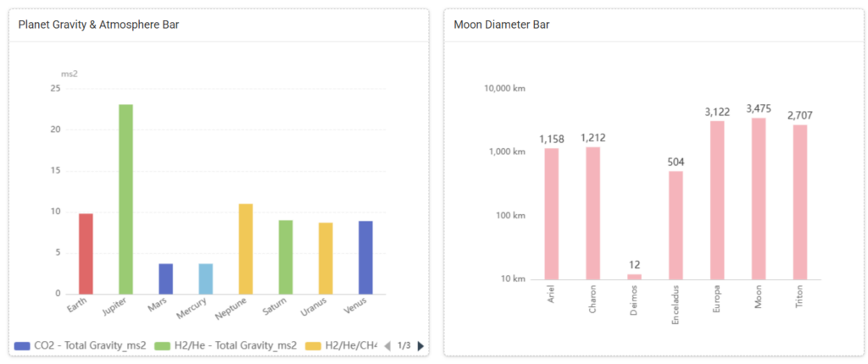The width and height of the screenshot is (868, 364).
Task: Click the 2,707 data label
Action: click(800, 116)
